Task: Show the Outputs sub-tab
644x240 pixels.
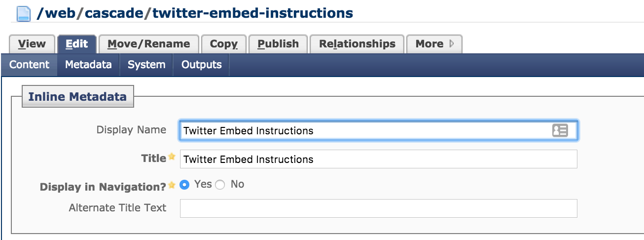Action: point(201,65)
